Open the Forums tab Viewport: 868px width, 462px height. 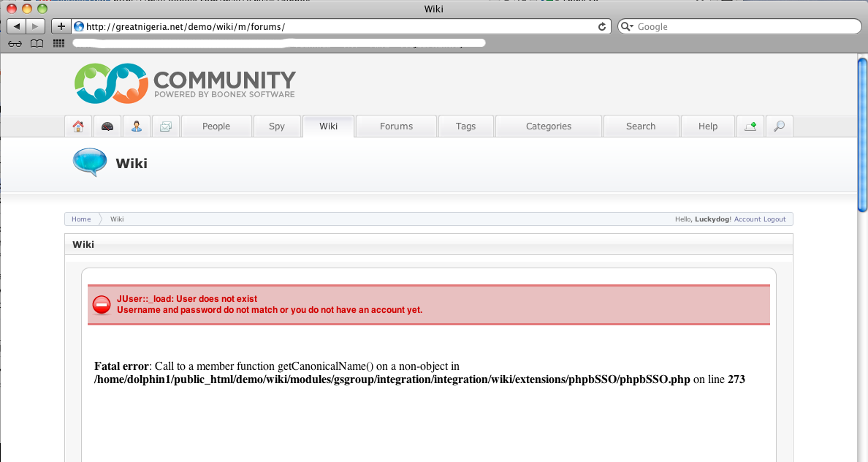coord(396,126)
